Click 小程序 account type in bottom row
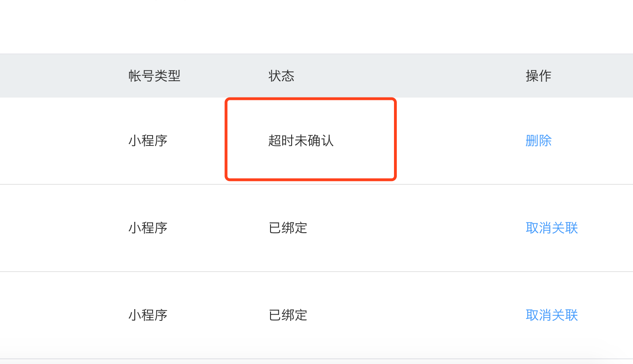 (x=148, y=315)
